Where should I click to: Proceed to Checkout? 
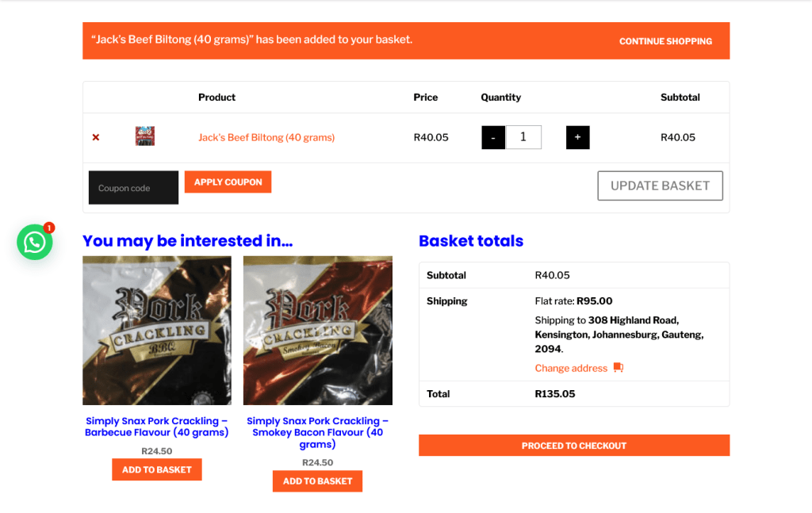pyautogui.click(x=574, y=446)
